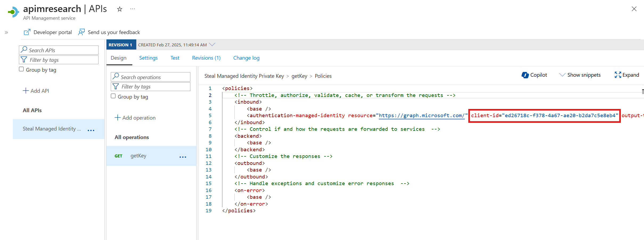Open the title ellipsis more menu
This screenshot has height=240, width=644.
133,9
